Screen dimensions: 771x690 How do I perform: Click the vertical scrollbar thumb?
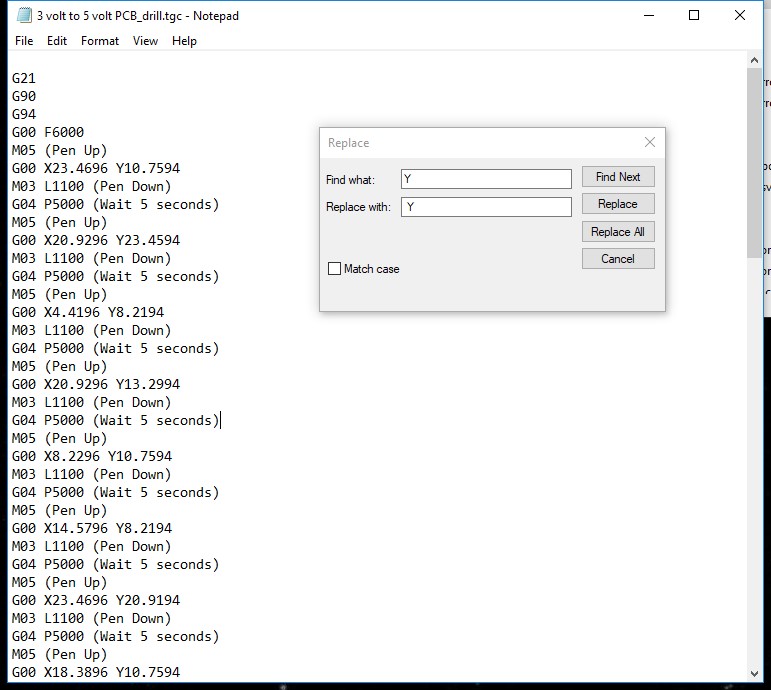pos(754,162)
